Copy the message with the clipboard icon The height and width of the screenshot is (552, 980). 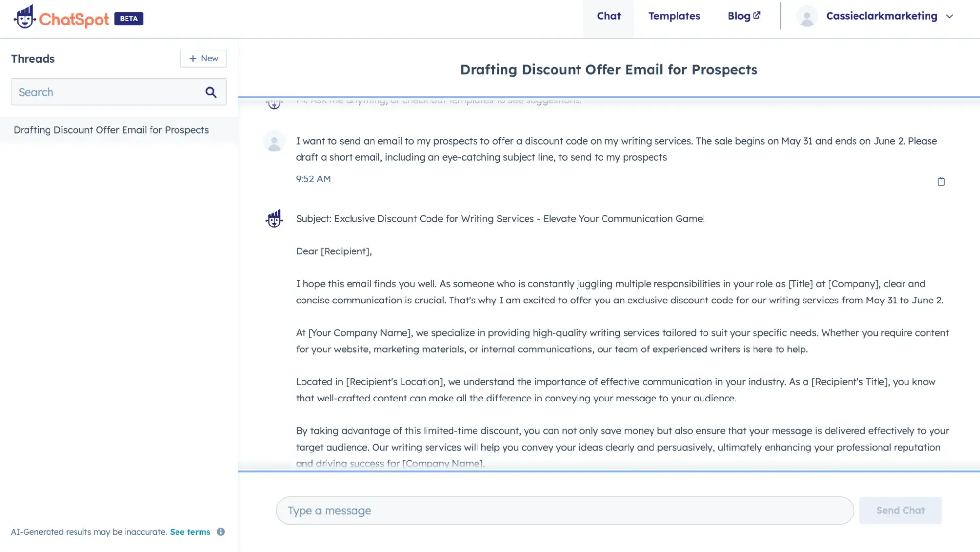[x=941, y=182]
